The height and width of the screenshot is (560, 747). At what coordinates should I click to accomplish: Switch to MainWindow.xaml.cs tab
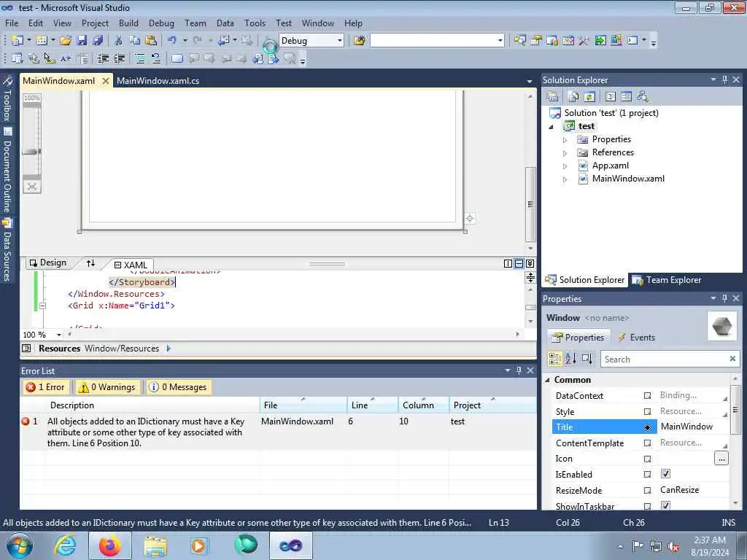coord(158,80)
